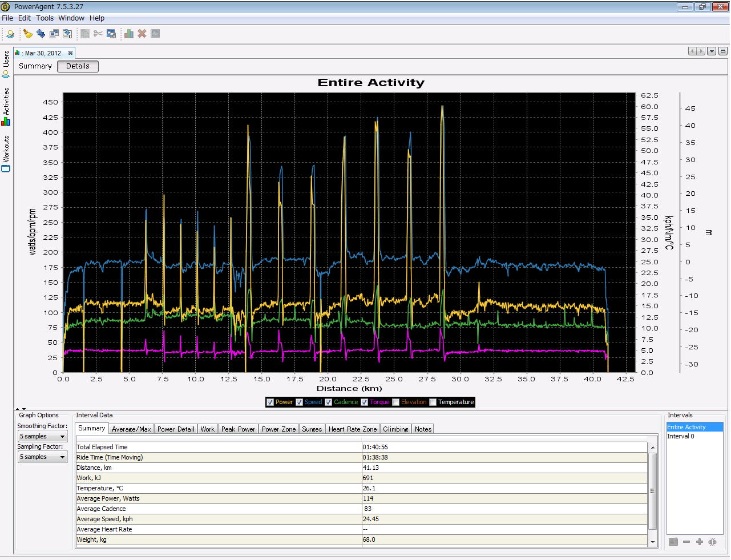Select Entire Activity in Intervals list

[694, 427]
